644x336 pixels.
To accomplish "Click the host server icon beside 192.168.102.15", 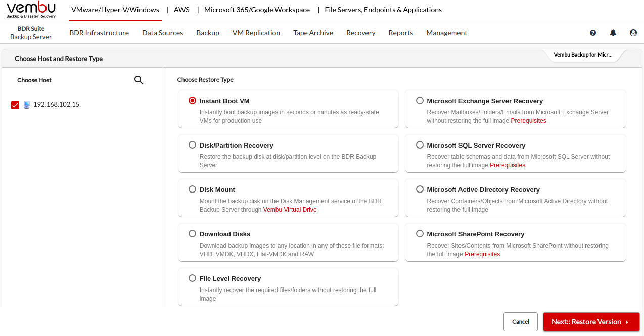I will click(26, 105).
